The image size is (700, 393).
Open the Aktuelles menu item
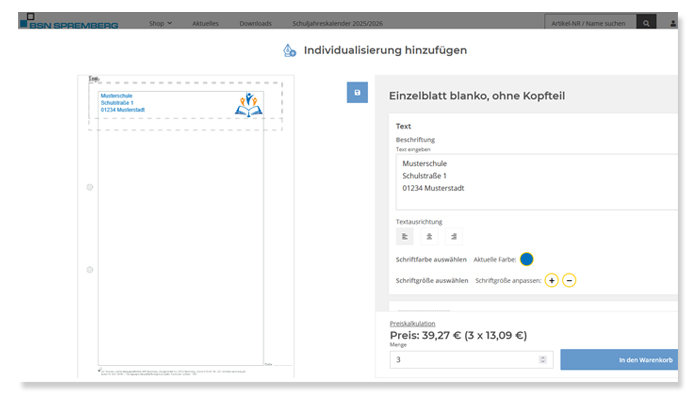[205, 23]
